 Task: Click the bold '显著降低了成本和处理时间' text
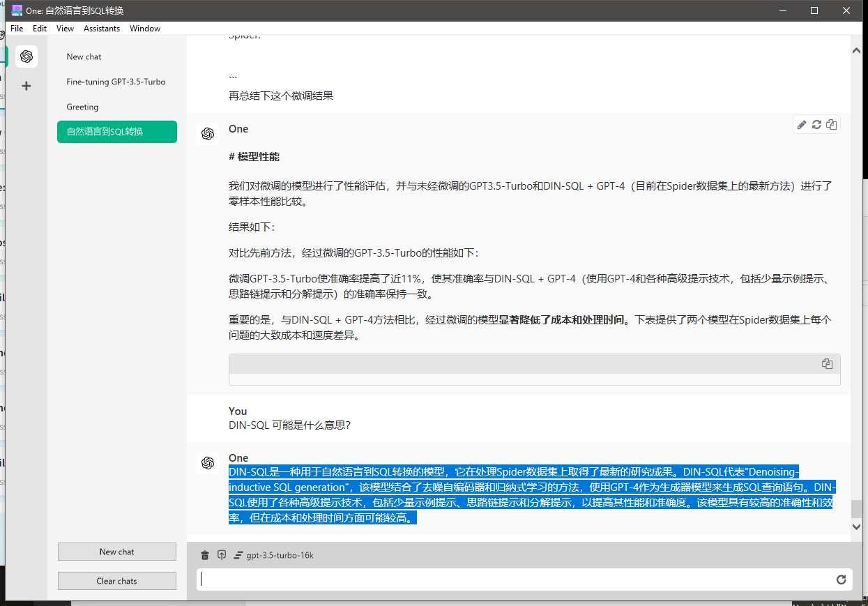click(561, 320)
